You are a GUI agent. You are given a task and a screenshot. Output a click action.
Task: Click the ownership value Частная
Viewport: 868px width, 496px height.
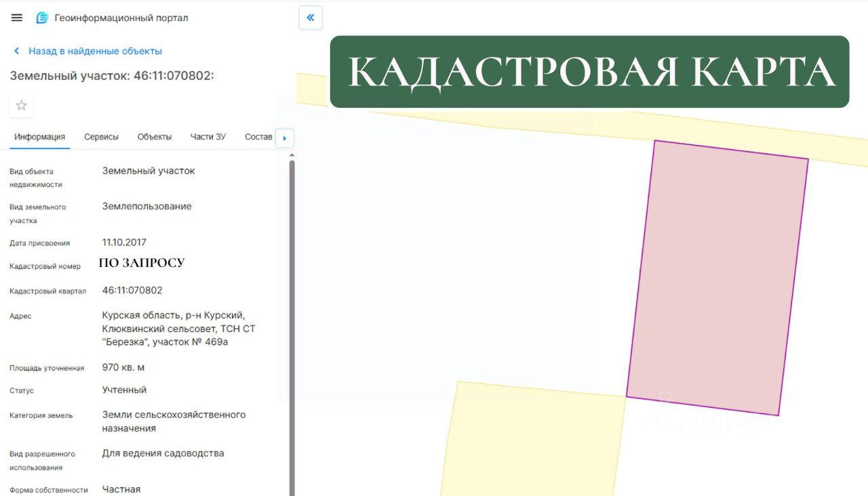121,489
